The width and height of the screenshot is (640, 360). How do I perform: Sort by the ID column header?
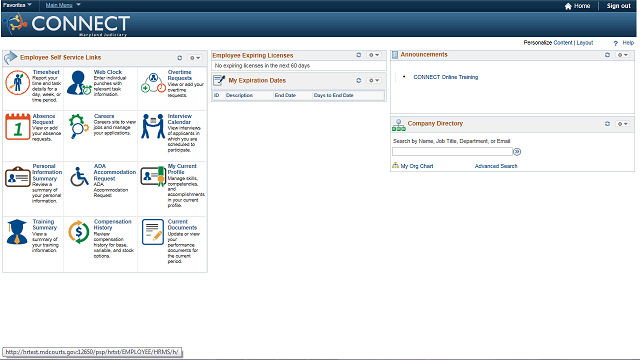click(x=217, y=95)
